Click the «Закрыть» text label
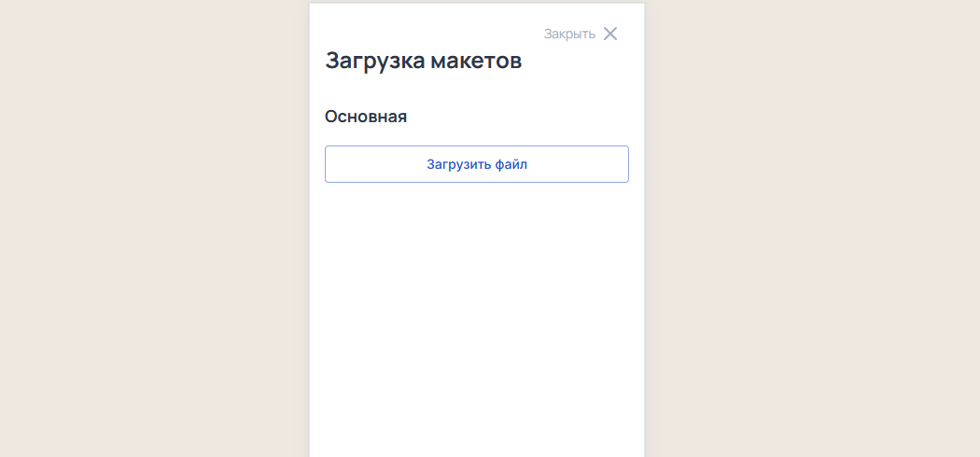Viewport: 980px width, 457px height. click(x=569, y=34)
